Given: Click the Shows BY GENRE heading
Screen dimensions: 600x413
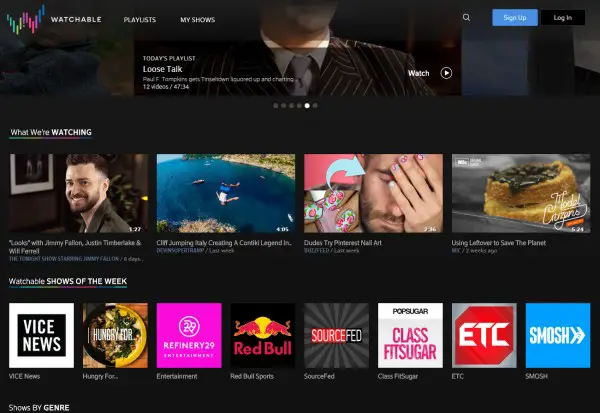Looking at the screenshot, I should click(x=39, y=408).
